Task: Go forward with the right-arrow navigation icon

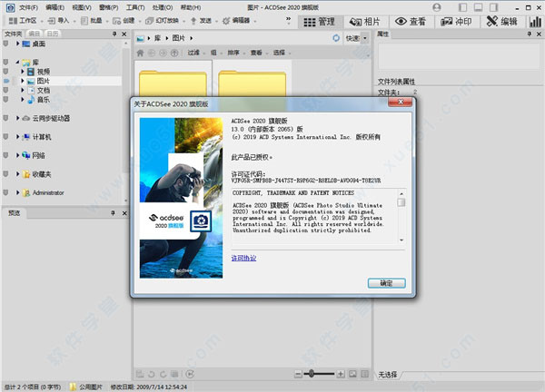Action: click(163, 53)
